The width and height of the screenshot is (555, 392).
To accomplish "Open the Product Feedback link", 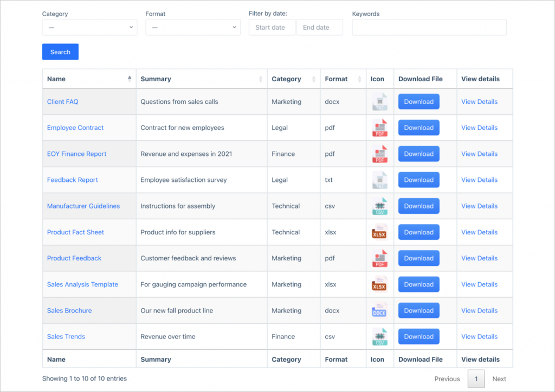I will pos(74,258).
